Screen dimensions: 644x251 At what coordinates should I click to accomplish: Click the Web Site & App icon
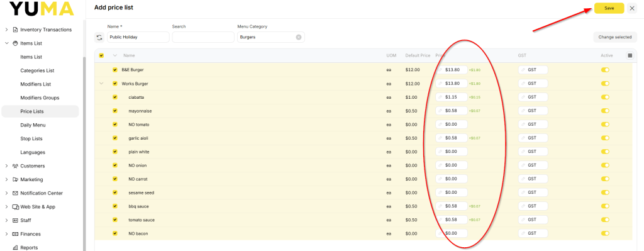(16, 206)
